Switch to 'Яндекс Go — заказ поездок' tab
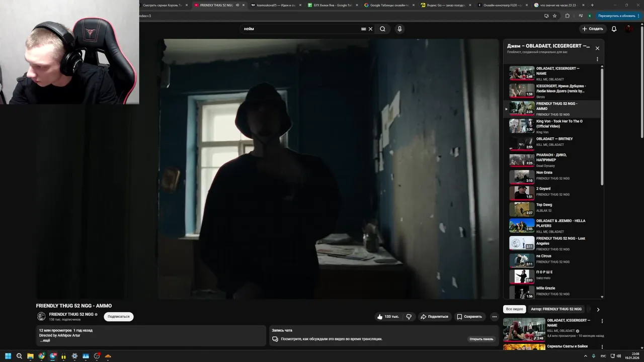Image resolution: width=644 pixels, height=362 pixels. (x=447, y=5)
